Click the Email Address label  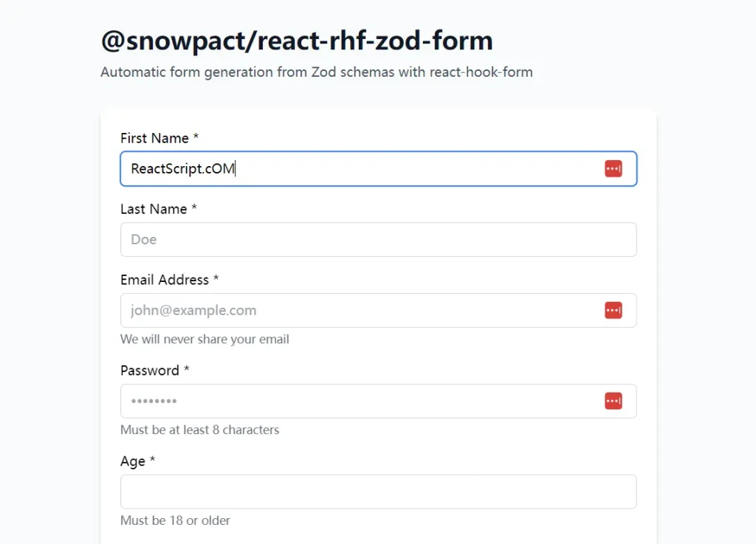169,280
